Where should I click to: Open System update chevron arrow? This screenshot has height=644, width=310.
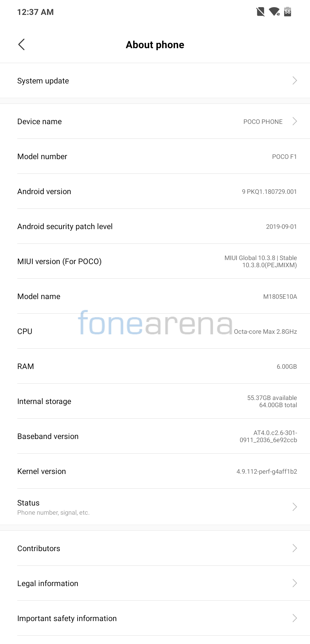(x=294, y=81)
